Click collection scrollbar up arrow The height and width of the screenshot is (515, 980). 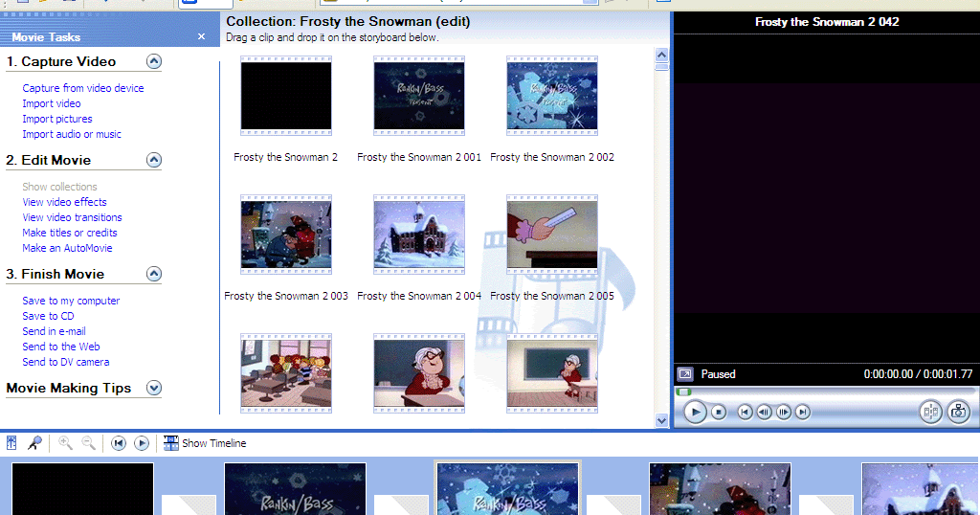tap(662, 55)
